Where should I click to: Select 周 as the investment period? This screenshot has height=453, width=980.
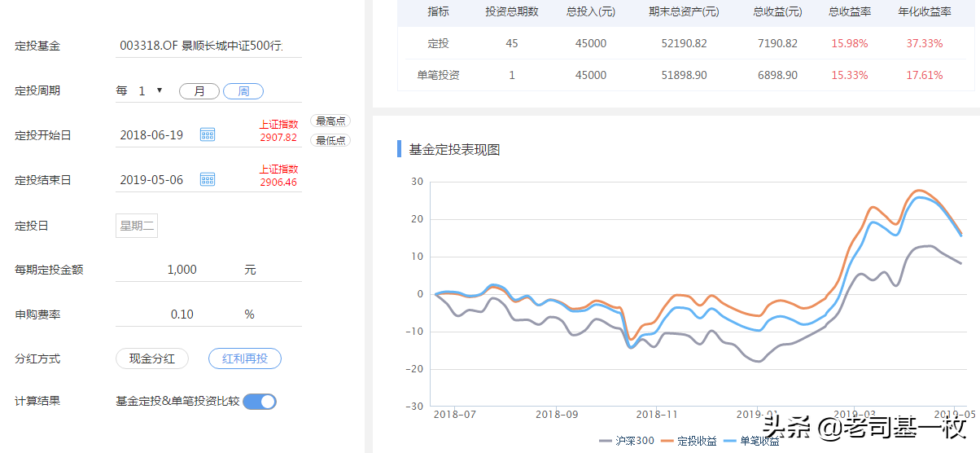coord(243,91)
